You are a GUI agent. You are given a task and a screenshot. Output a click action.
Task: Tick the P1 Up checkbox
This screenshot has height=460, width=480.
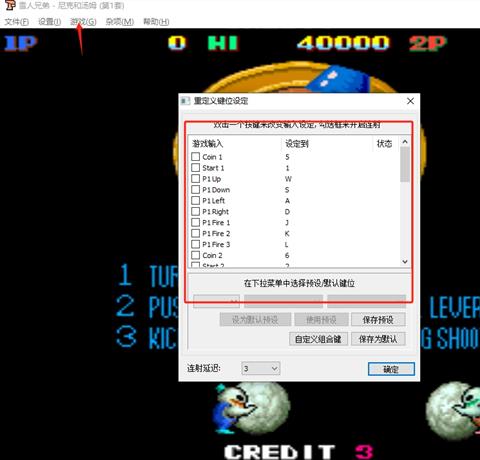pyautogui.click(x=196, y=179)
